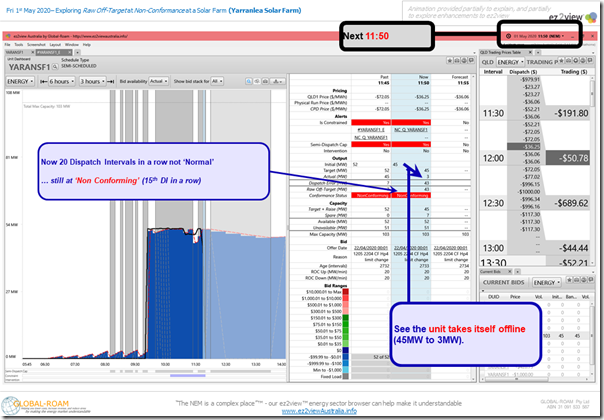The image size is (604, 420).
Task: Open the Screenshot menu
Action: [36, 45]
